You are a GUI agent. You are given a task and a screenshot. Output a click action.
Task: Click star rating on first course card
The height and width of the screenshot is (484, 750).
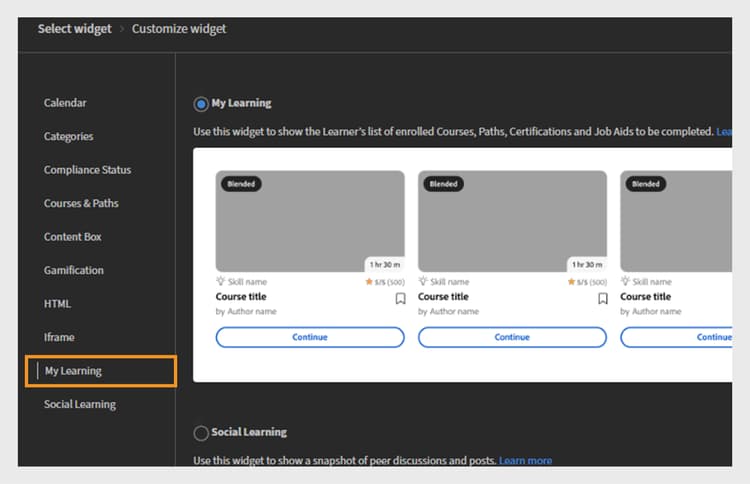click(385, 282)
